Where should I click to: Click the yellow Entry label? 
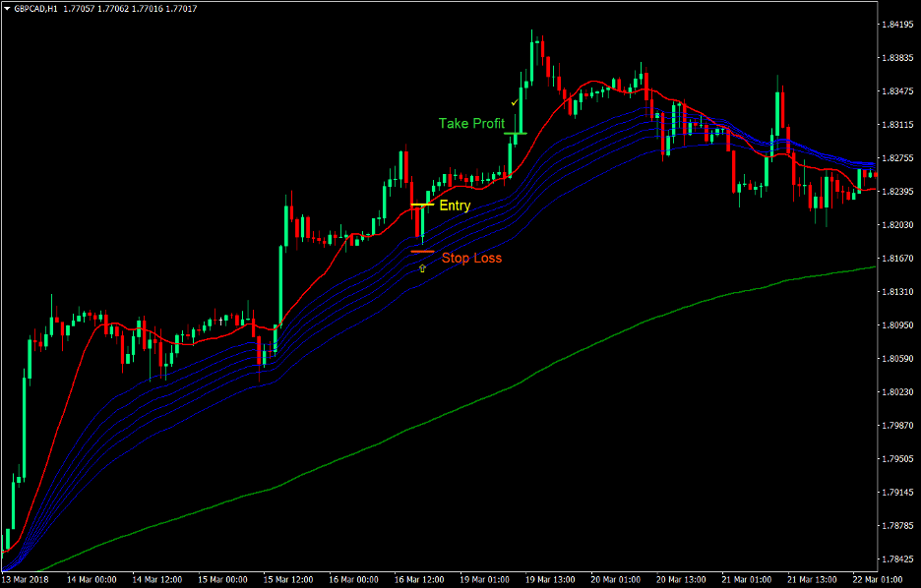pos(456,206)
